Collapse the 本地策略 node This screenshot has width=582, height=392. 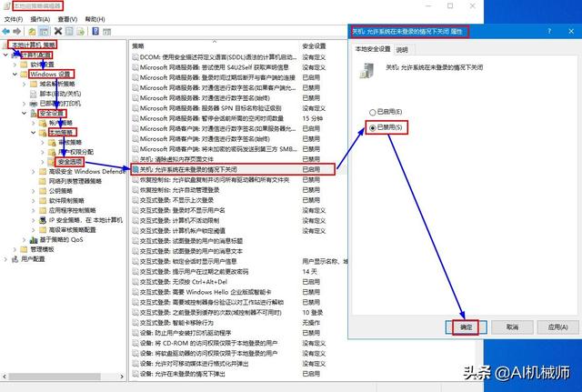[34, 133]
